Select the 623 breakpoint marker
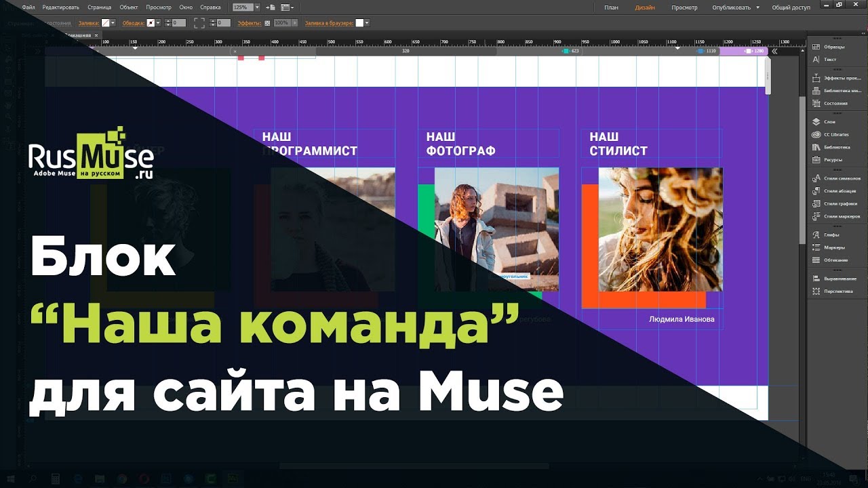The image size is (868, 488). pyautogui.click(x=570, y=51)
